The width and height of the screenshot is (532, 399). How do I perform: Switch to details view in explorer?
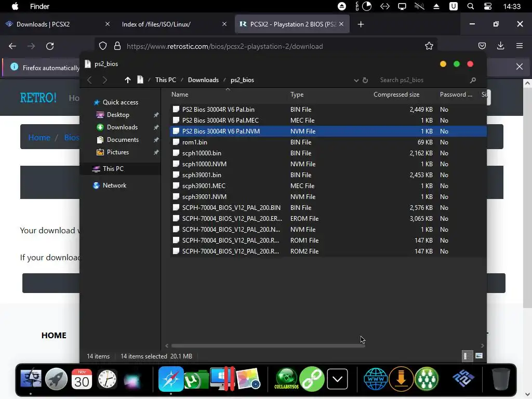[467, 356]
